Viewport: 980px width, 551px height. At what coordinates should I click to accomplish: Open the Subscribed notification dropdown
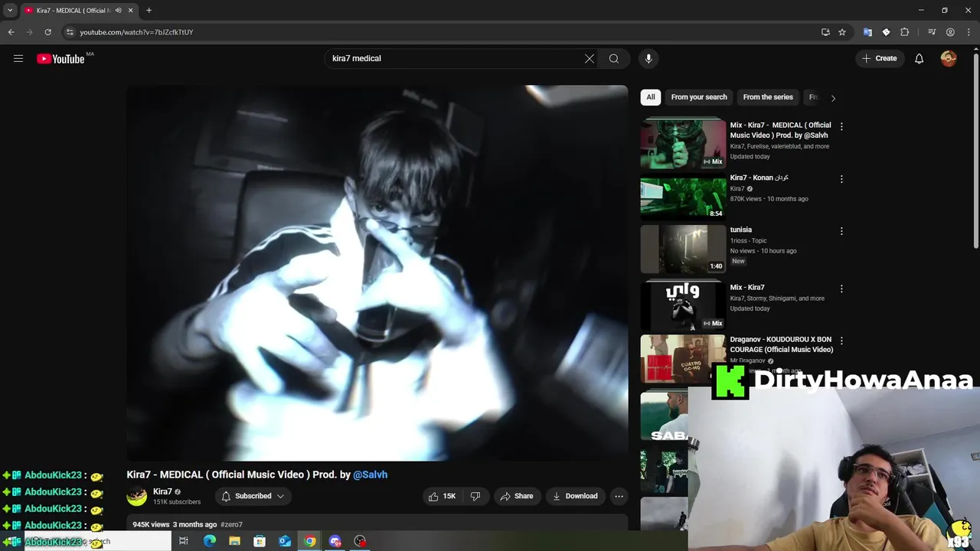click(253, 496)
